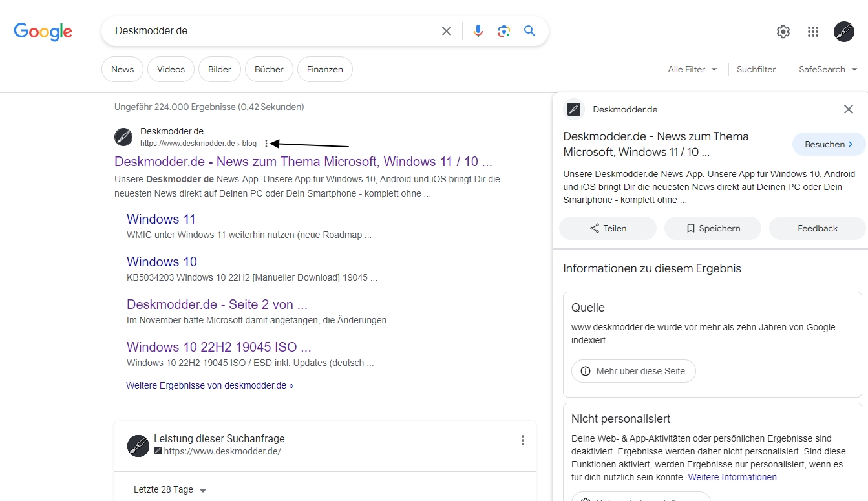Screen dimensions: 868x501
Task: Select the News filter chip
Action: 122,69
